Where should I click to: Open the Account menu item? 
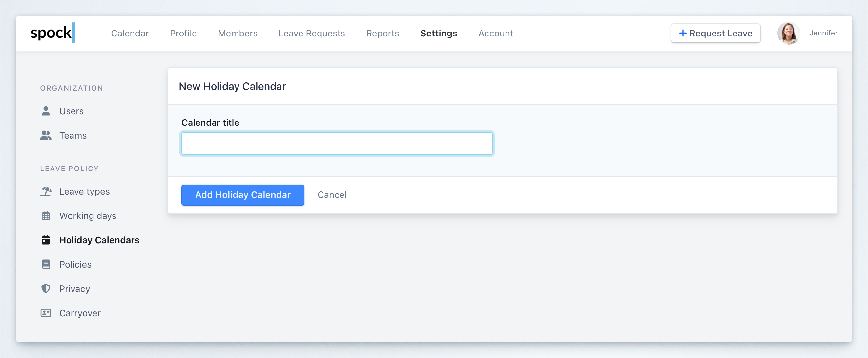pos(495,34)
